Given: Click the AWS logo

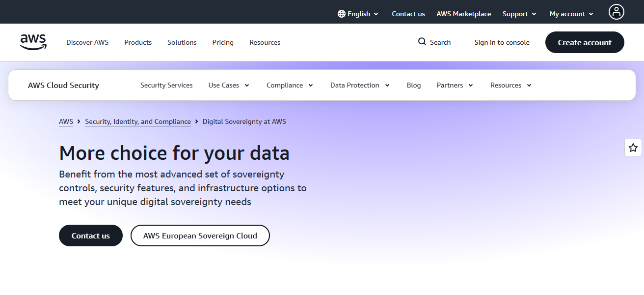Looking at the screenshot, I should [33, 42].
